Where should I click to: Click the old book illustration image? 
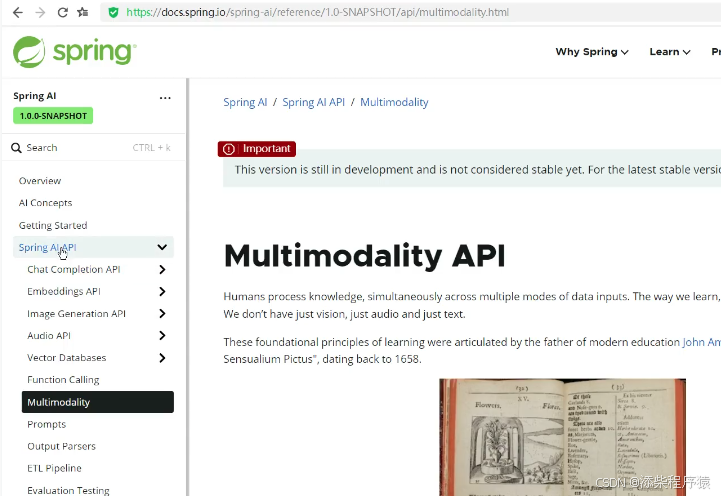[x=562, y=437]
